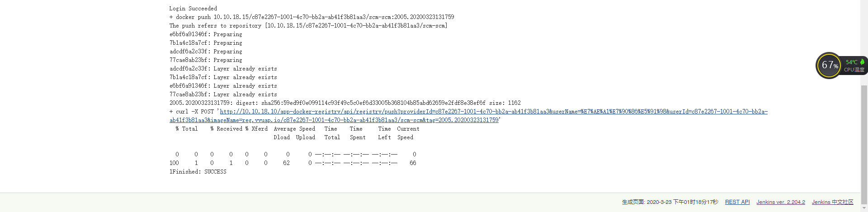The height and width of the screenshot is (212, 868).
Task: Click the 'Login Succeeded' log line
Action: [x=193, y=9]
